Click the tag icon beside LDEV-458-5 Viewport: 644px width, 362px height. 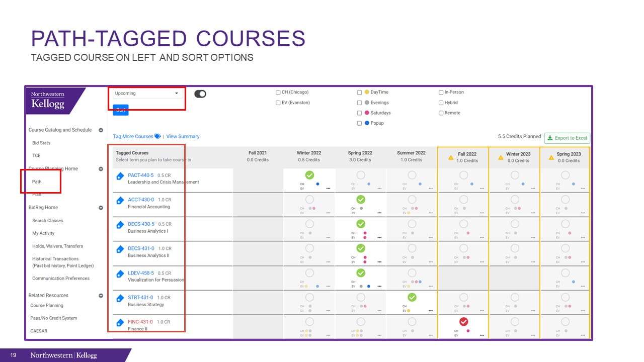tap(120, 274)
